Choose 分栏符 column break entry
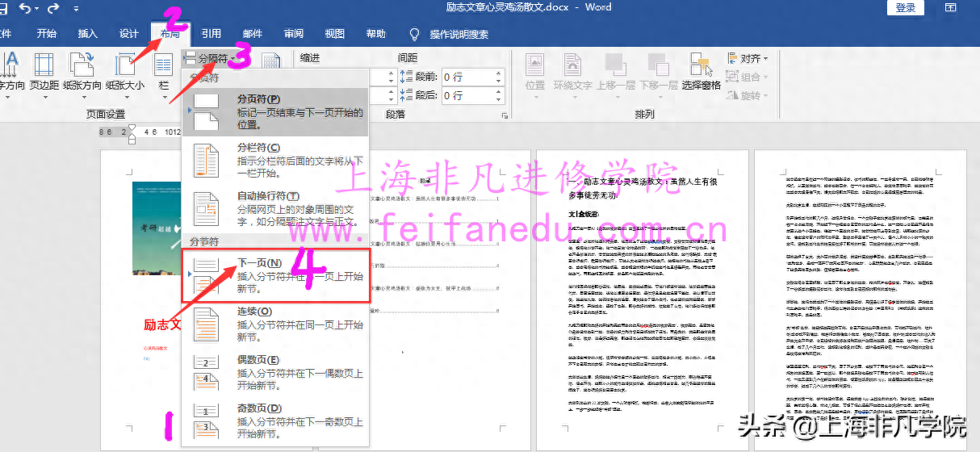Viewport: 980px width, 452px height. tap(276, 159)
